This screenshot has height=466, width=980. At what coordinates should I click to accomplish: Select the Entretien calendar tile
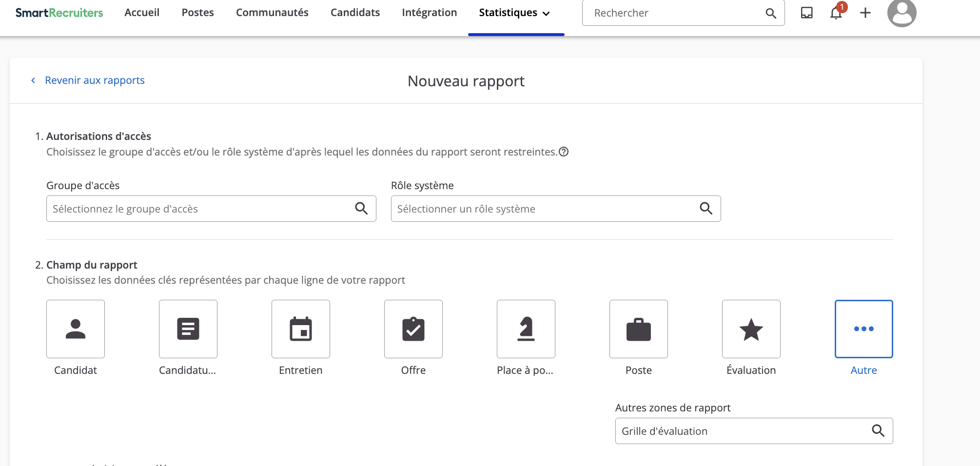coord(301,329)
